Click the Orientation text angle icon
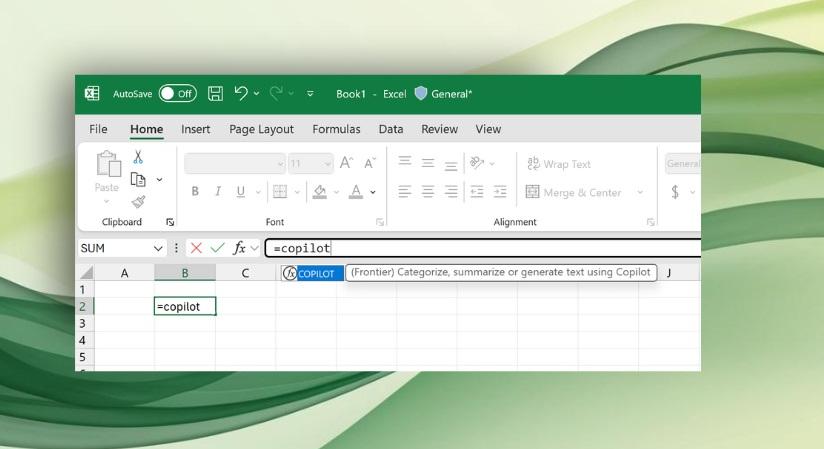This screenshot has height=449, width=824. click(477, 163)
